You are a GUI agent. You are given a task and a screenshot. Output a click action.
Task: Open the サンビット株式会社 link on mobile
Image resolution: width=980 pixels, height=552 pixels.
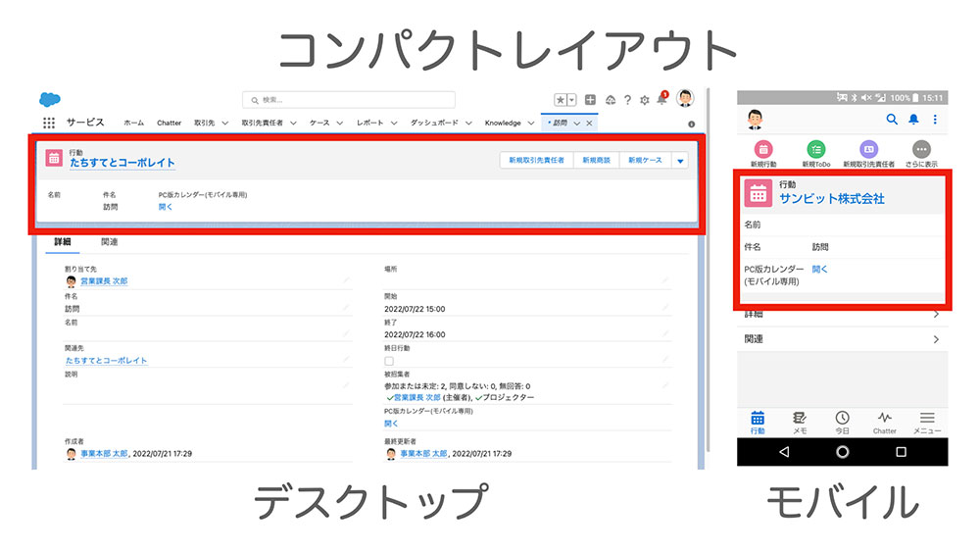(x=831, y=198)
